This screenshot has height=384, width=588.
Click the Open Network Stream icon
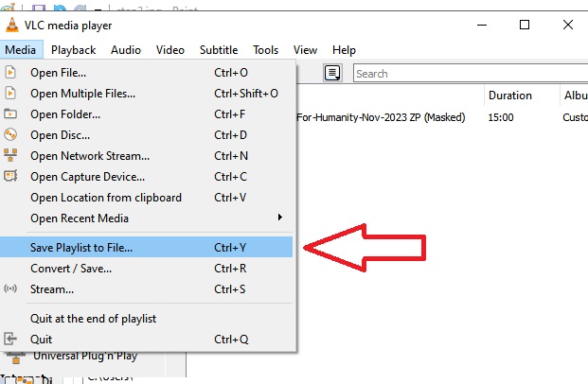pyautogui.click(x=10, y=155)
